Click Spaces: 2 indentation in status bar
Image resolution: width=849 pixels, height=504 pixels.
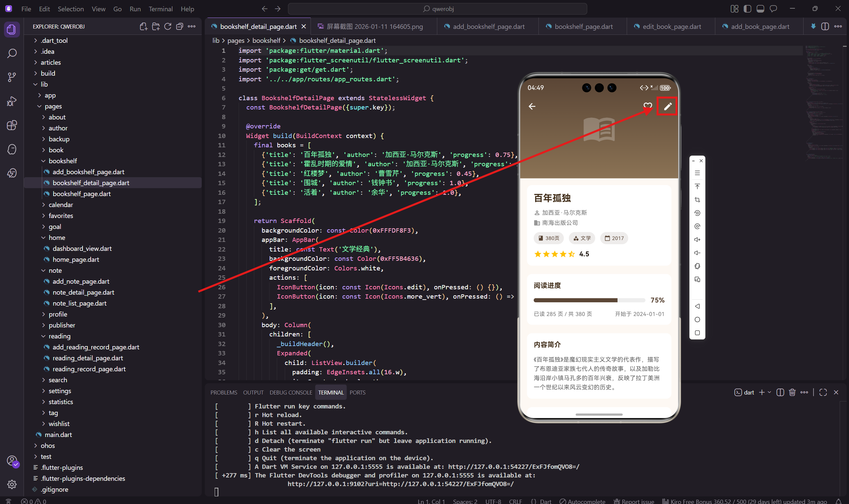[465, 501]
